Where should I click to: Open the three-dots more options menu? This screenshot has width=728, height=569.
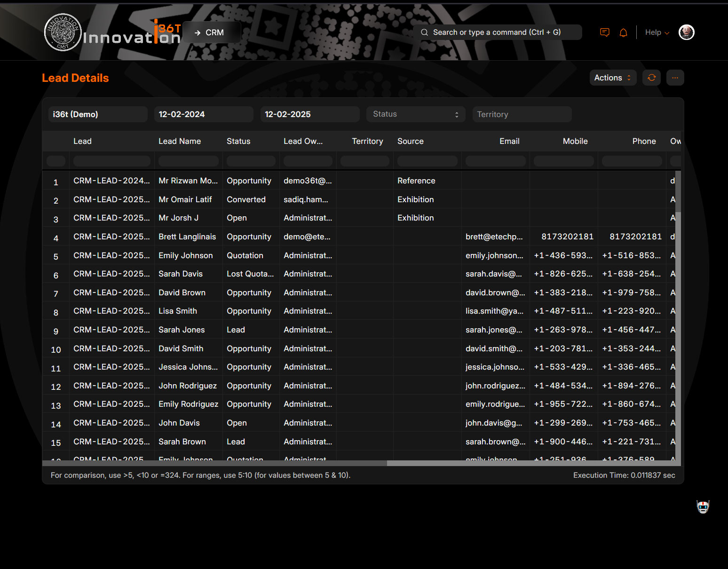pyautogui.click(x=675, y=78)
